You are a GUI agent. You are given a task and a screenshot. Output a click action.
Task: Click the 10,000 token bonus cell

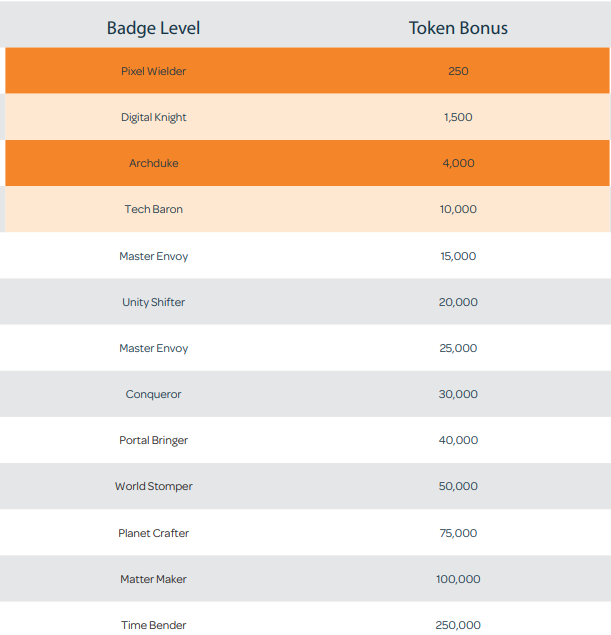pyautogui.click(x=458, y=209)
